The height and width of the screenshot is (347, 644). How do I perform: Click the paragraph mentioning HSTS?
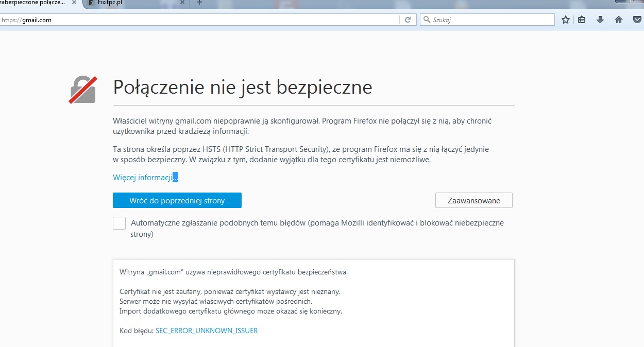(x=301, y=154)
